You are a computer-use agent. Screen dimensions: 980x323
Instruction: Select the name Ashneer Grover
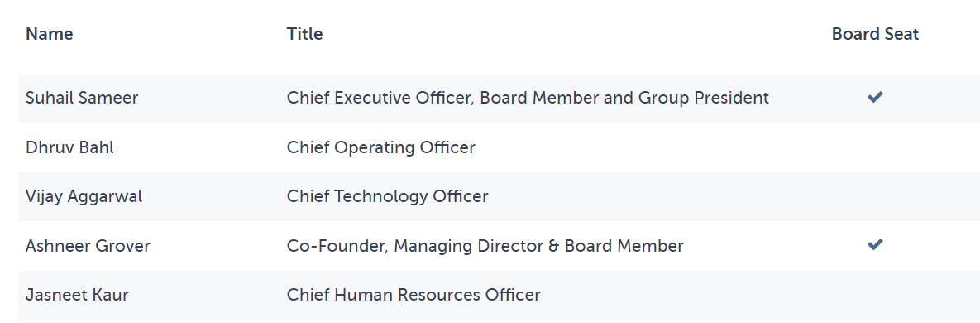[88, 245]
